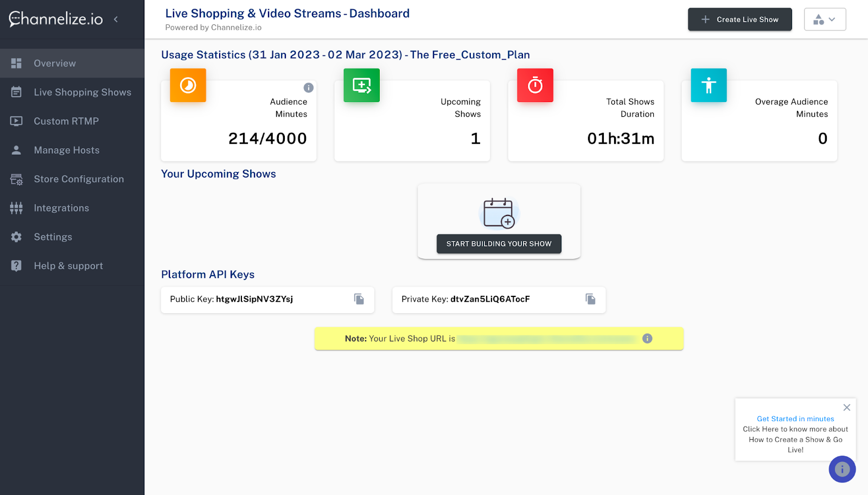Click the Settings gear icon

16,237
